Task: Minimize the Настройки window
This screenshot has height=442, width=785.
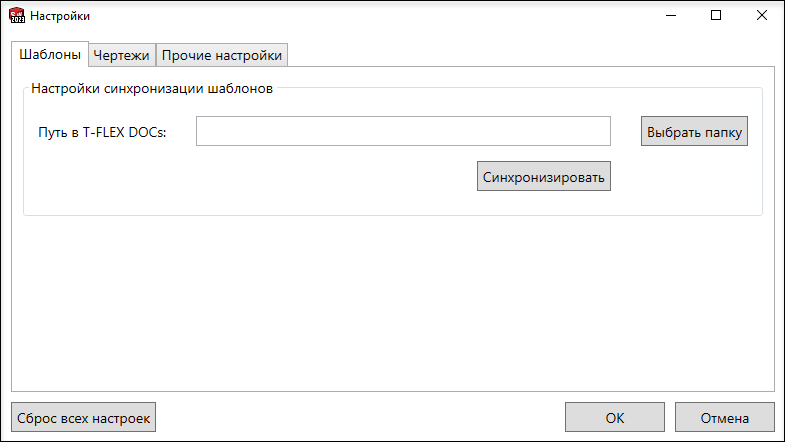Action: tap(671, 16)
